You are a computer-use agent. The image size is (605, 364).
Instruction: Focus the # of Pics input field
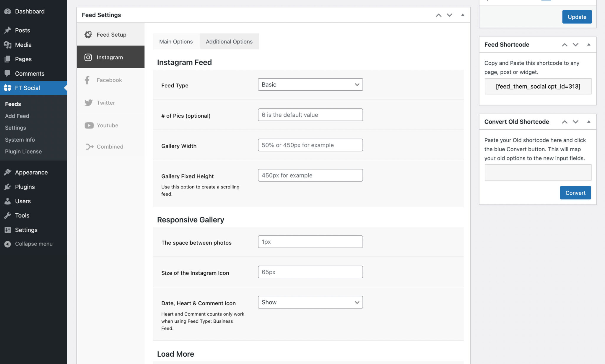(310, 115)
